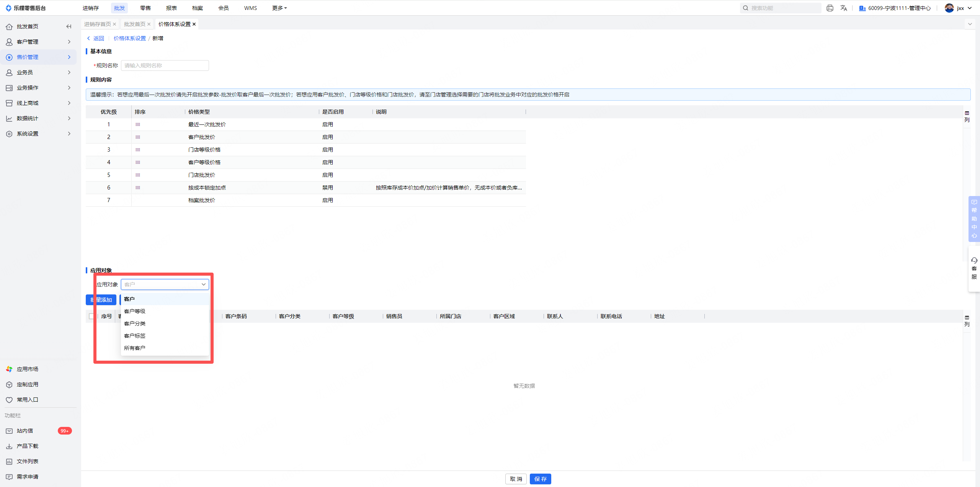Viewport: 980px width, 487px height.
Task: Click the language translate icon
Action: click(844, 8)
